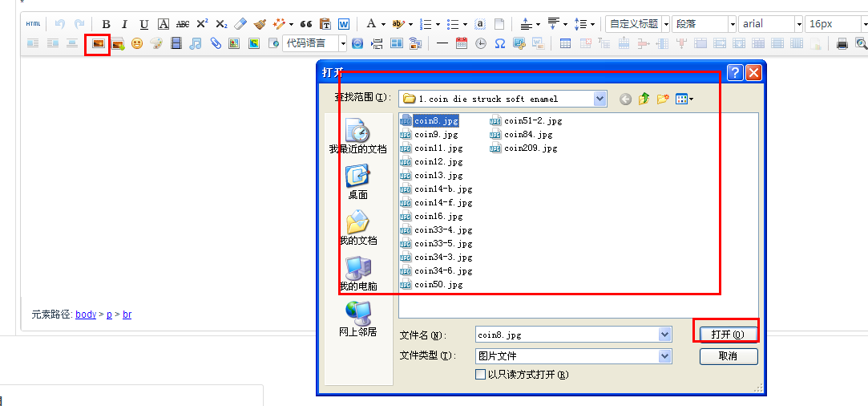Print the content with printer icon

(x=842, y=43)
